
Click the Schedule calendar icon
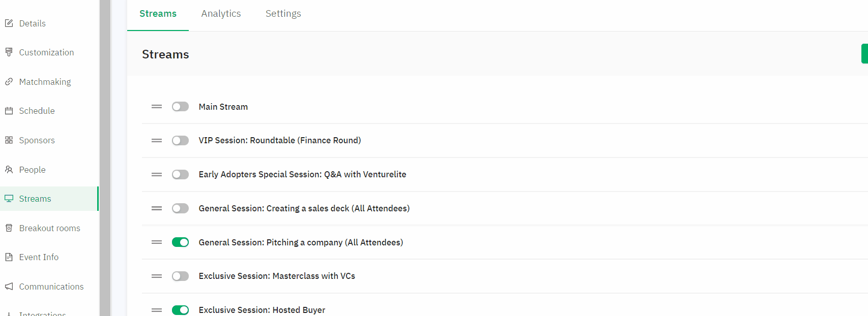9,111
